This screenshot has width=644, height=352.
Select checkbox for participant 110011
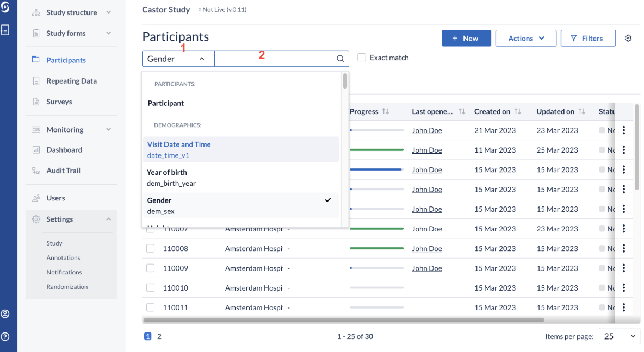(x=150, y=307)
